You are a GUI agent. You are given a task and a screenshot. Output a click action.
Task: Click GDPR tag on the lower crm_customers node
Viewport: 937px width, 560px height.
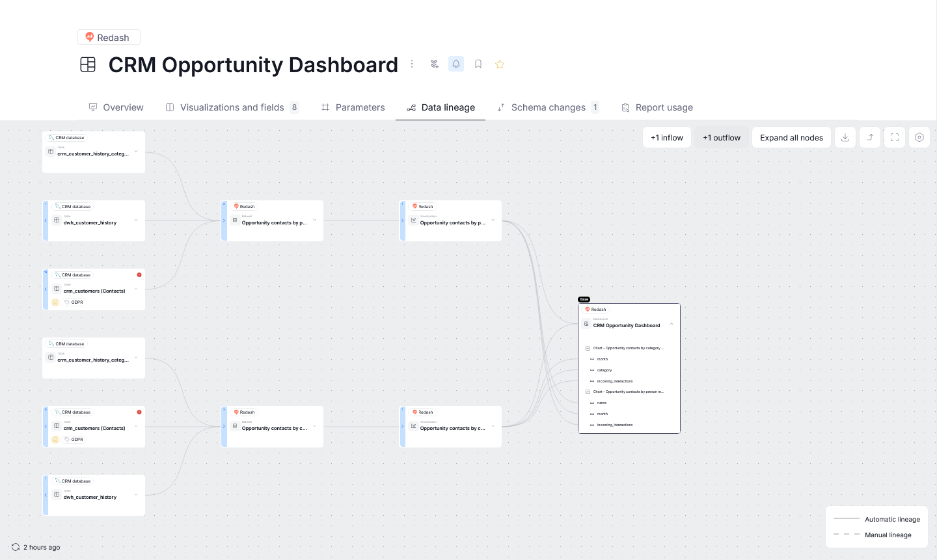(x=77, y=440)
